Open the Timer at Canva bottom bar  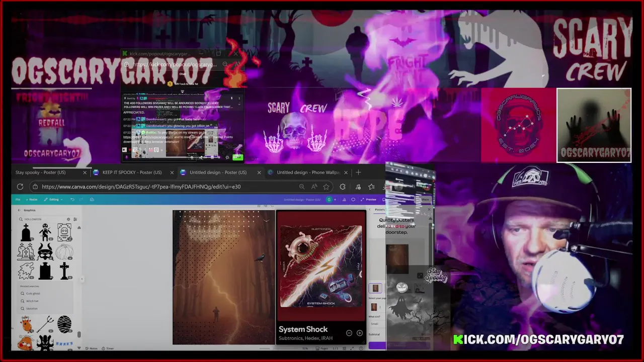(107, 348)
